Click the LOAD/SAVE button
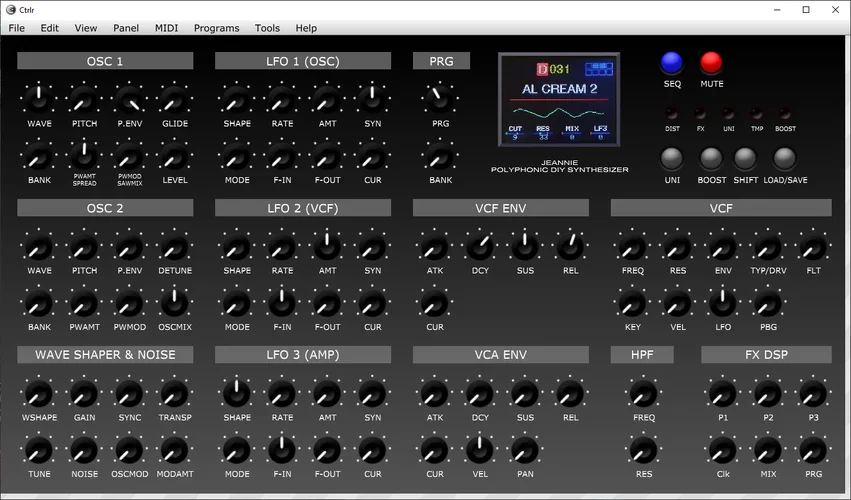 [x=785, y=158]
